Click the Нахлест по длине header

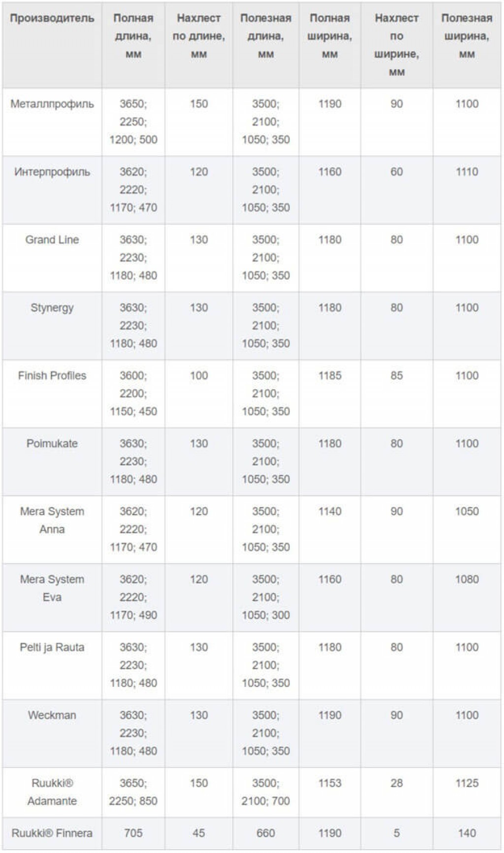point(199,36)
